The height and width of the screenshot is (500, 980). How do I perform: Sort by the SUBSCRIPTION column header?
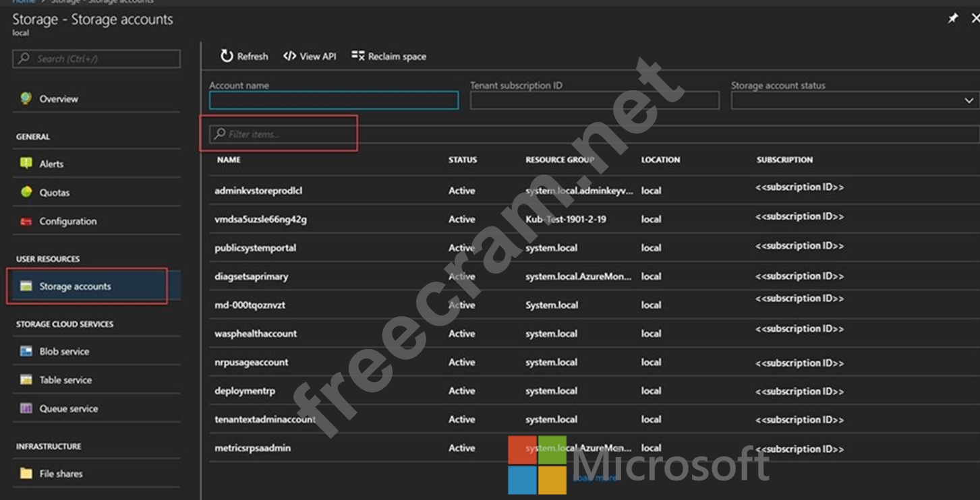tap(784, 160)
